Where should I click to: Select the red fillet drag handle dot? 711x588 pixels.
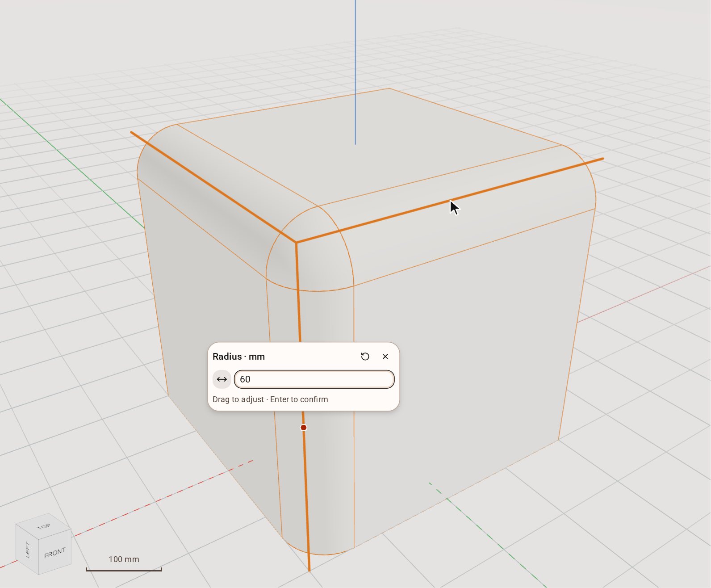pos(304,428)
